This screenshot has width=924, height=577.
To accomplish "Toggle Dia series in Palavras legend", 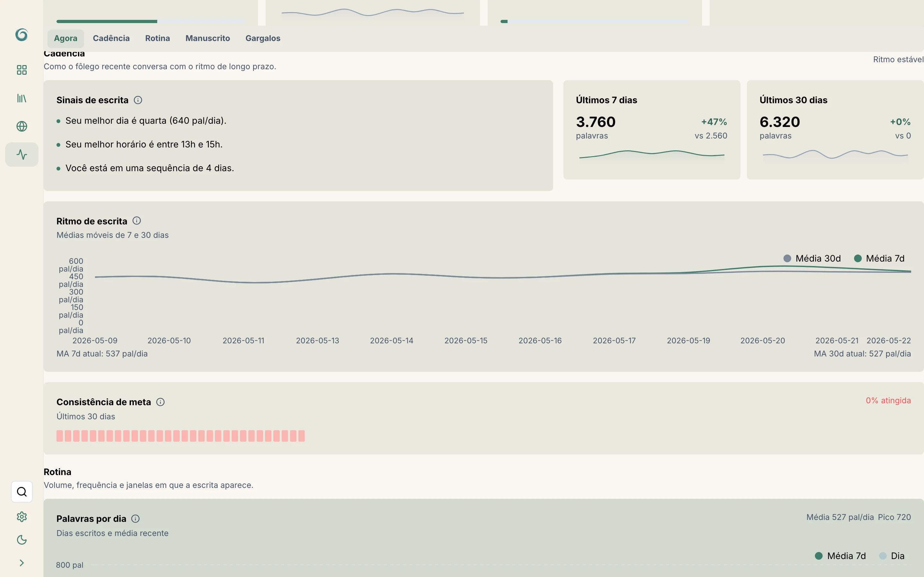I will click(x=892, y=556).
